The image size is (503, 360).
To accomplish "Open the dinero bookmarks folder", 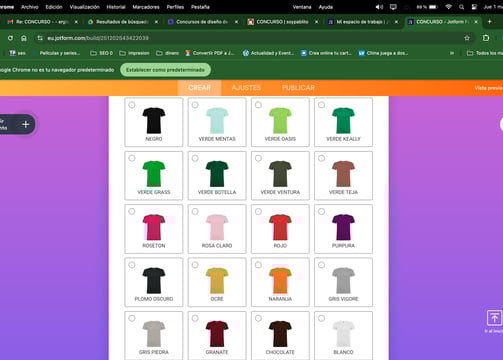I will click(168, 53).
